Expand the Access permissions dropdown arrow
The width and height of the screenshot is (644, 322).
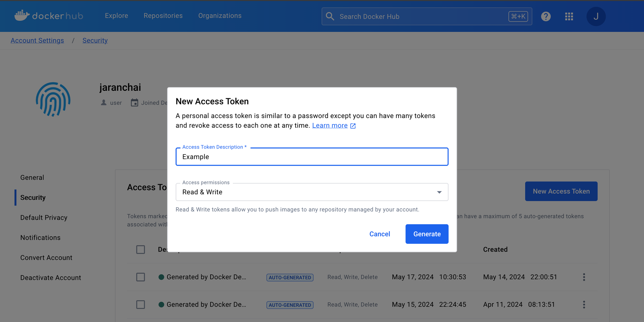[x=439, y=192]
